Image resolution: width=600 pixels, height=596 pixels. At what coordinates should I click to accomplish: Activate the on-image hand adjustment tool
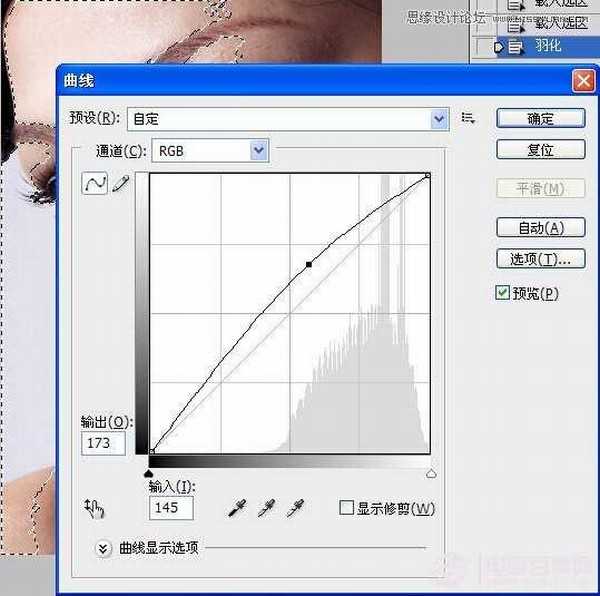tap(95, 508)
